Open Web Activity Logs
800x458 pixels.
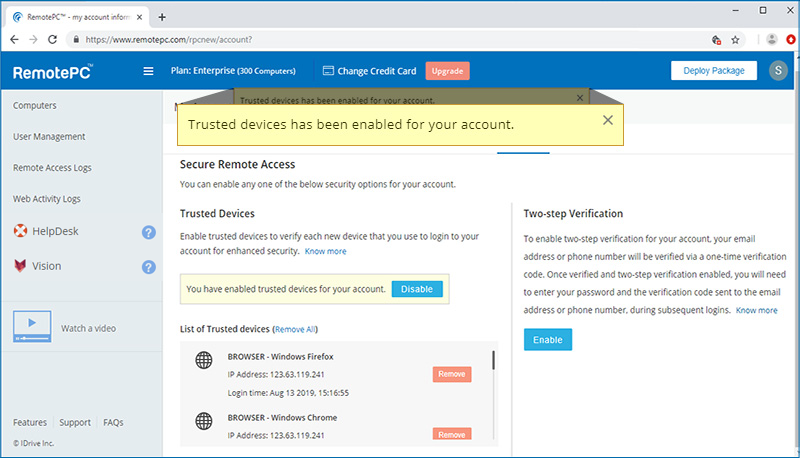pyautogui.click(x=46, y=199)
